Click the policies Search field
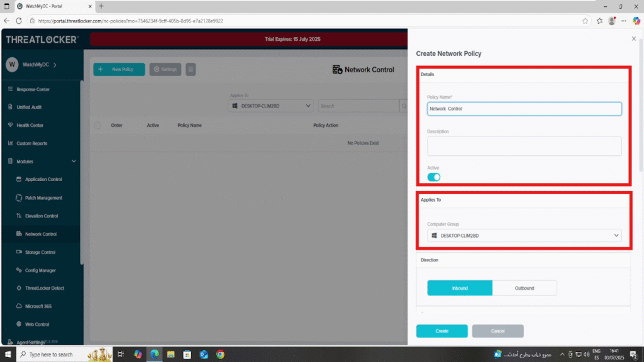Screen dimensions: 644x362 (x=358, y=106)
